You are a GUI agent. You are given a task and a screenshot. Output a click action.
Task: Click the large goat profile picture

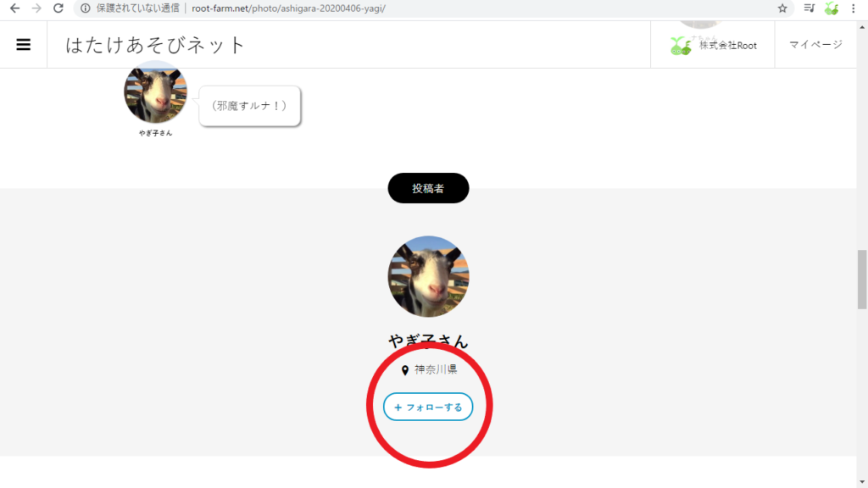[x=428, y=277]
